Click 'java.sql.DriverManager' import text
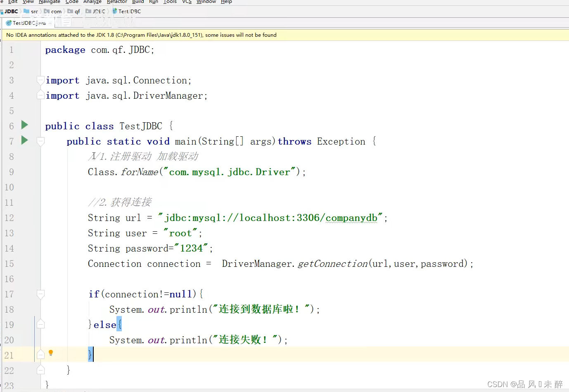569x392 pixels. point(144,95)
